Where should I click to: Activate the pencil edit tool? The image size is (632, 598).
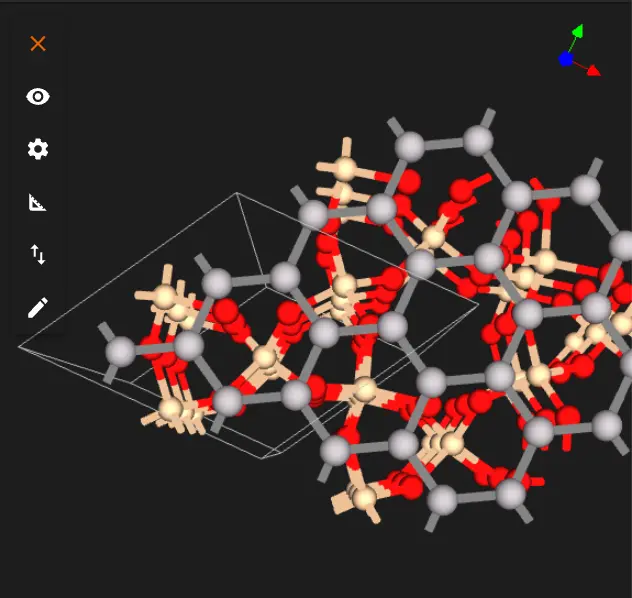tap(38, 308)
